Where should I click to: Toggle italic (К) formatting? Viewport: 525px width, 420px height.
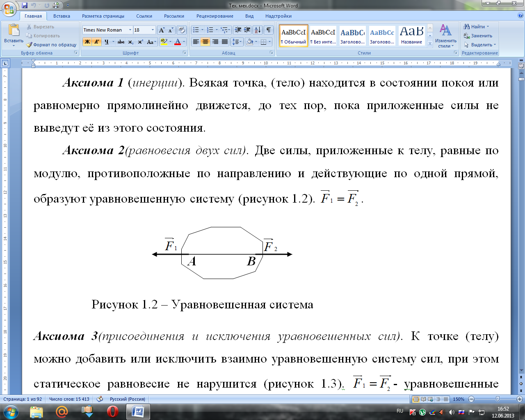coord(97,42)
